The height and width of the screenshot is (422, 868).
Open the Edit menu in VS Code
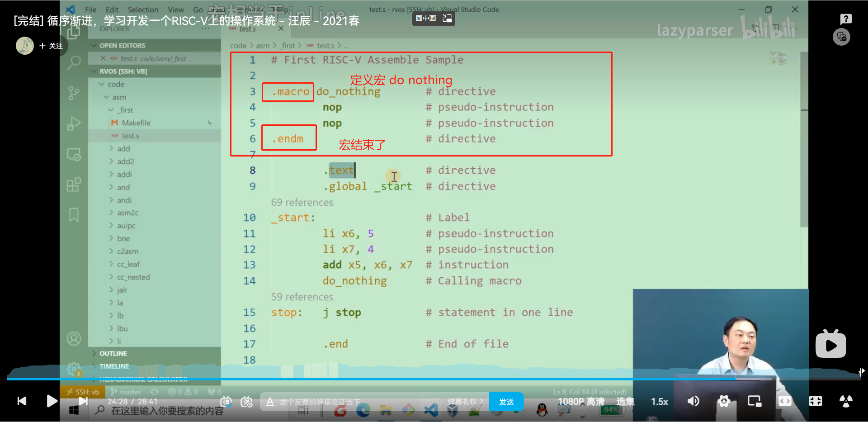pyautogui.click(x=112, y=9)
